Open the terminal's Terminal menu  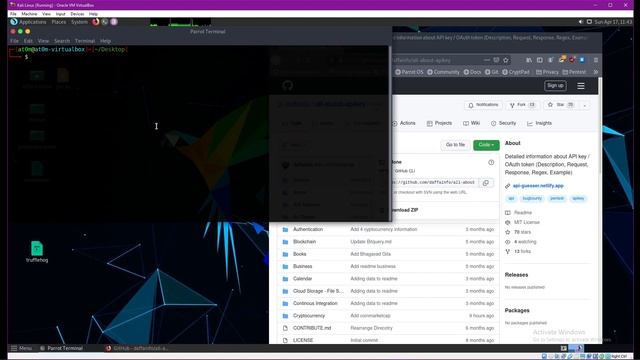pos(85,41)
